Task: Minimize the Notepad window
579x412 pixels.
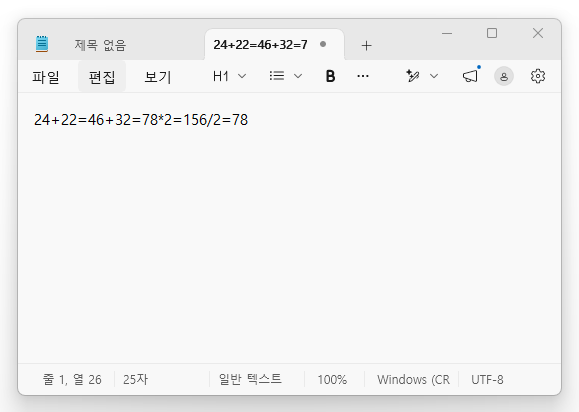Action: click(447, 33)
